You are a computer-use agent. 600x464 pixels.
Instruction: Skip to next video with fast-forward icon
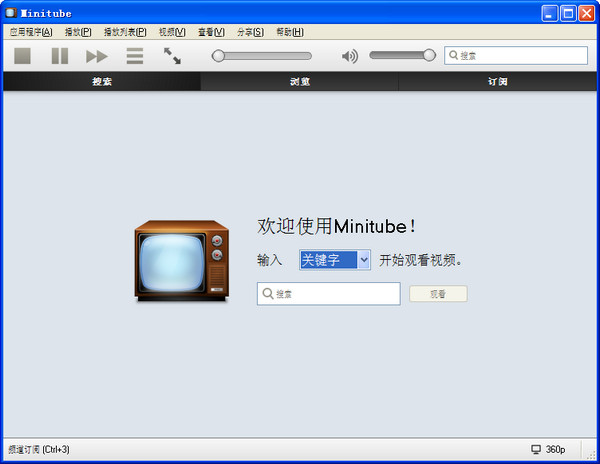pyautogui.click(x=97, y=56)
